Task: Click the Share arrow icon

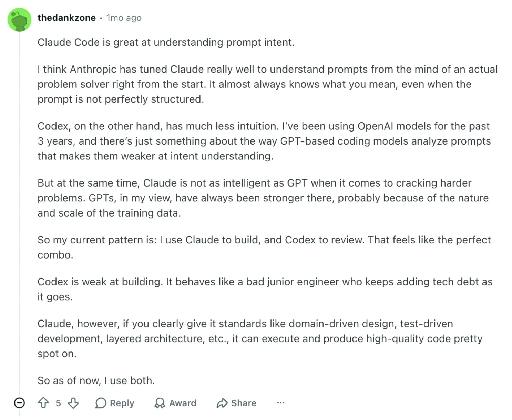Action: point(222,403)
